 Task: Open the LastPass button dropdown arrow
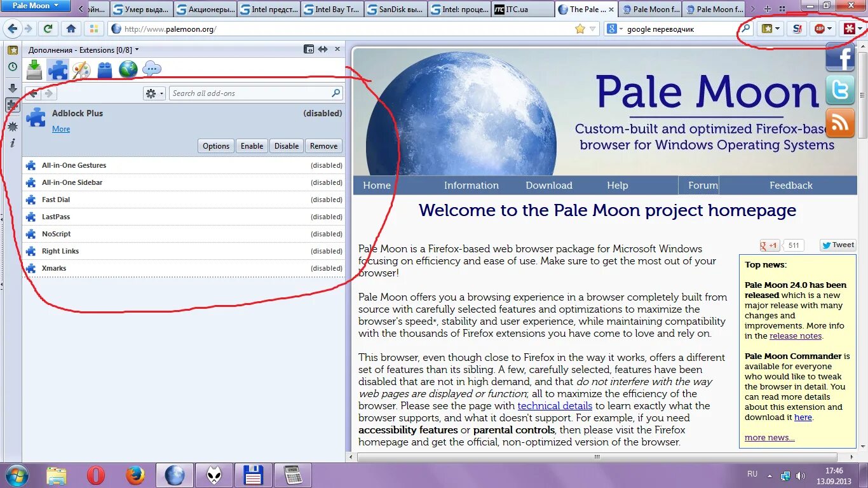point(860,29)
